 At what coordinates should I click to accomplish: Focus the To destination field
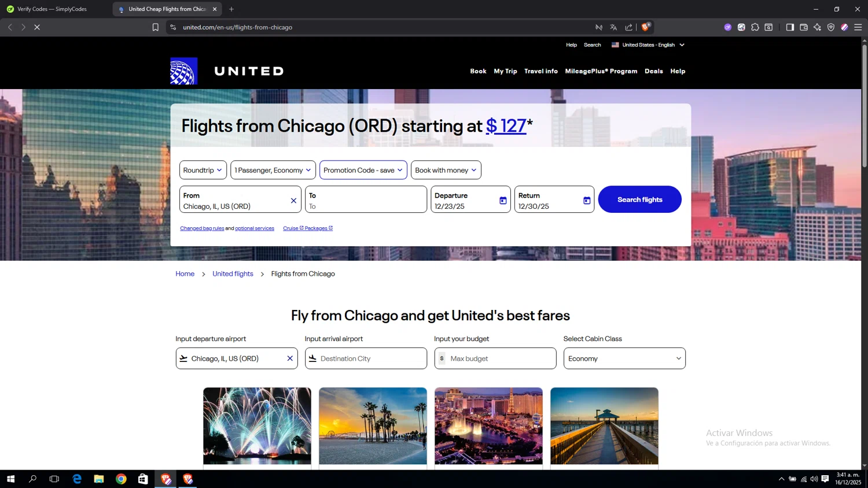pos(366,199)
